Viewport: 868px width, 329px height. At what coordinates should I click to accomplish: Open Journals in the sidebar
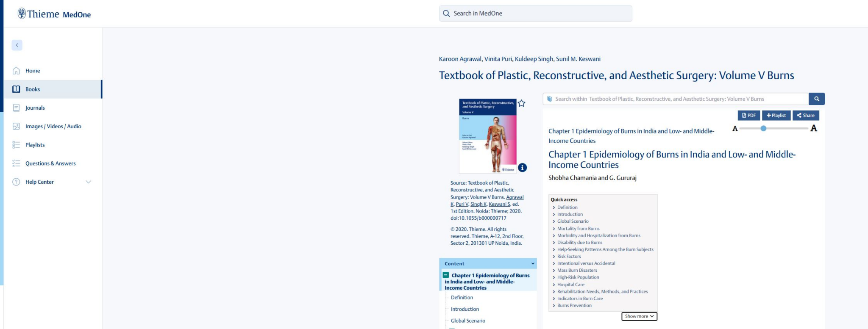[35, 108]
